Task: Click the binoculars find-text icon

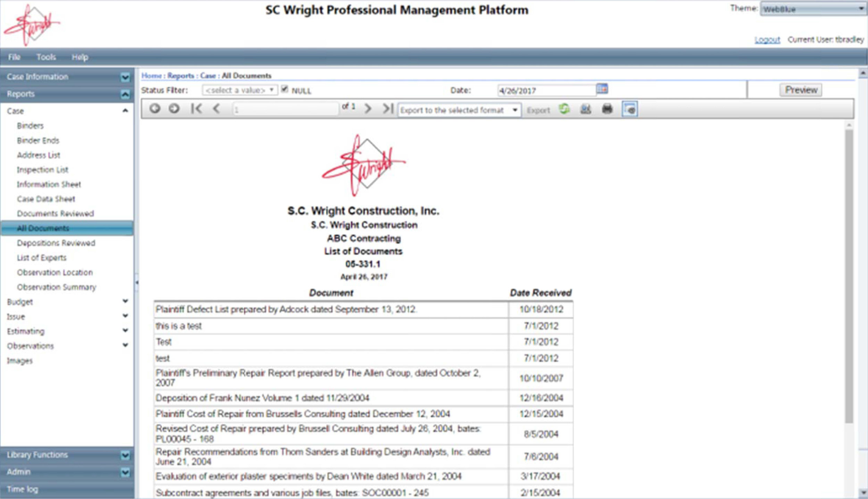Action: click(586, 109)
